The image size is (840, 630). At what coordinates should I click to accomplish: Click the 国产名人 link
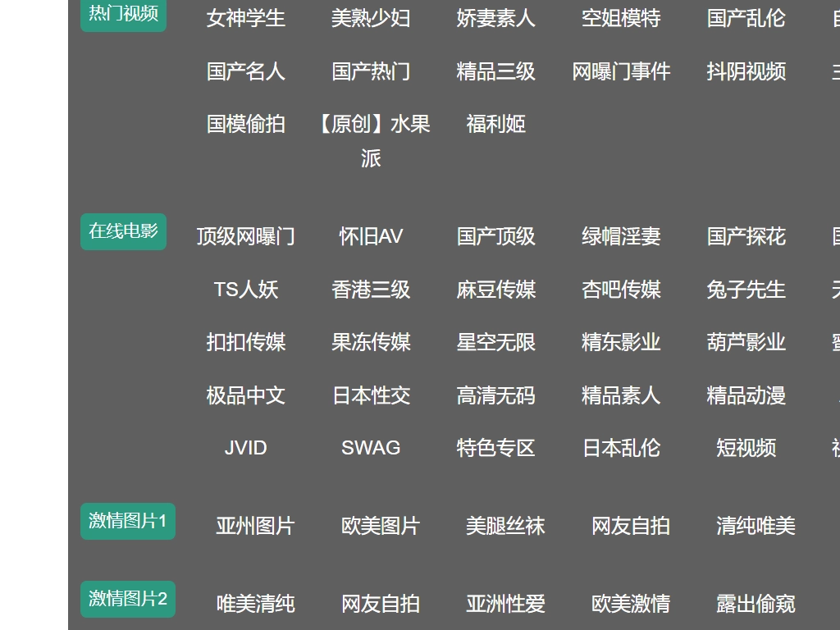click(x=245, y=71)
